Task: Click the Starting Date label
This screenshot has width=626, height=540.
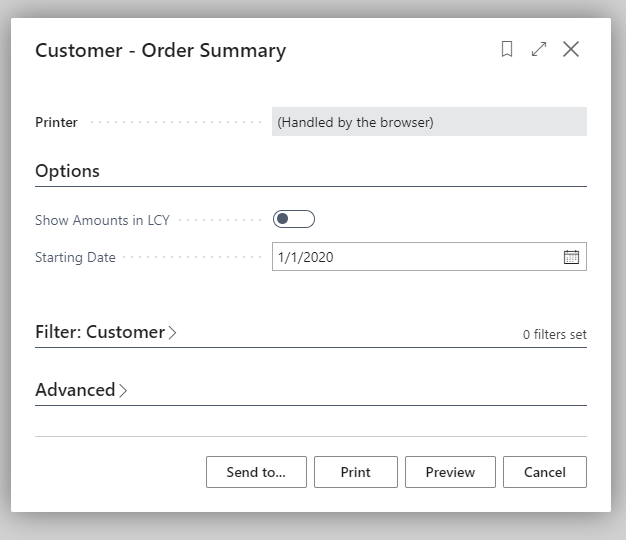Action: (x=75, y=257)
